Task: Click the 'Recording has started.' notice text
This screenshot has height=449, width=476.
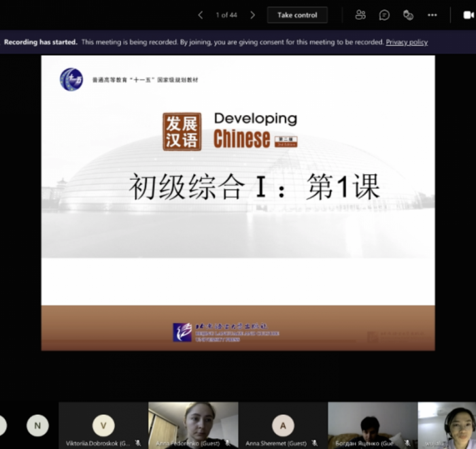Action: [x=41, y=42]
